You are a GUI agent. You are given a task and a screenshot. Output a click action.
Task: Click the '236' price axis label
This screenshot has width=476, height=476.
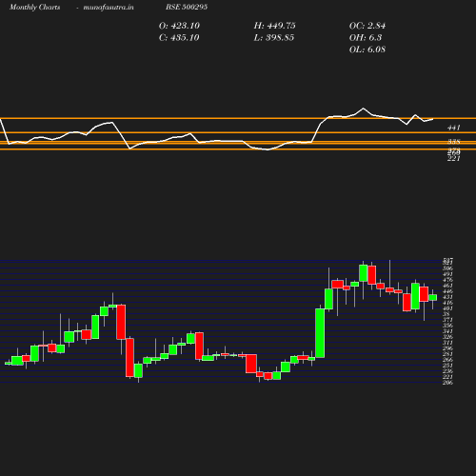pyautogui.click(x=447, y=371)
